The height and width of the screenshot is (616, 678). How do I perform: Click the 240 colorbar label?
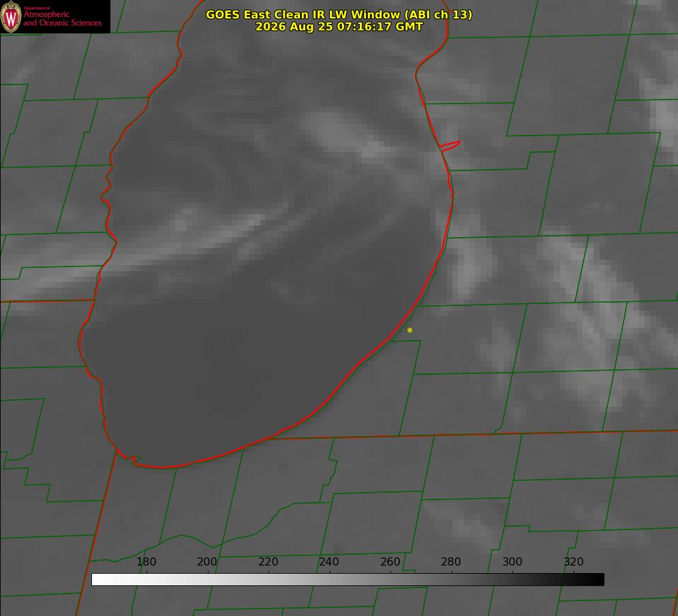329,561
